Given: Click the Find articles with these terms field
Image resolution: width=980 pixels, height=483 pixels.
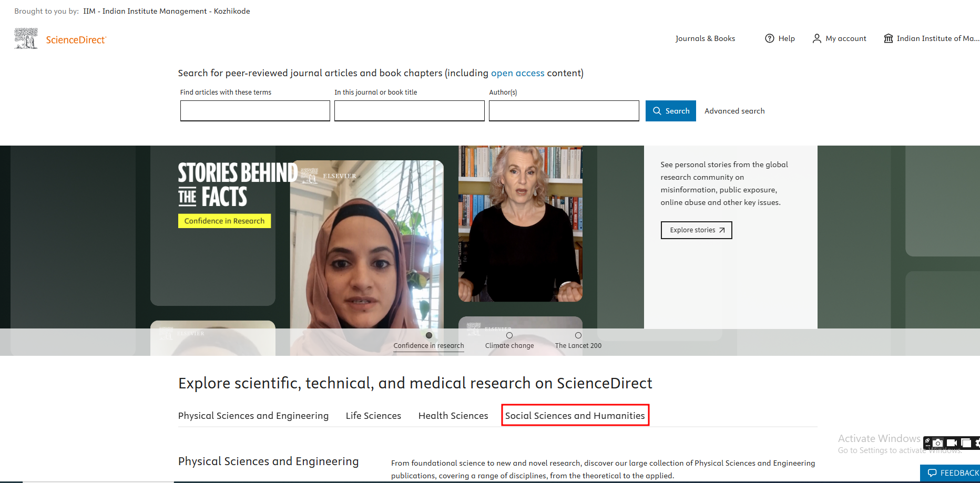Looking at the screenshot, I should [x=255, y=111].
